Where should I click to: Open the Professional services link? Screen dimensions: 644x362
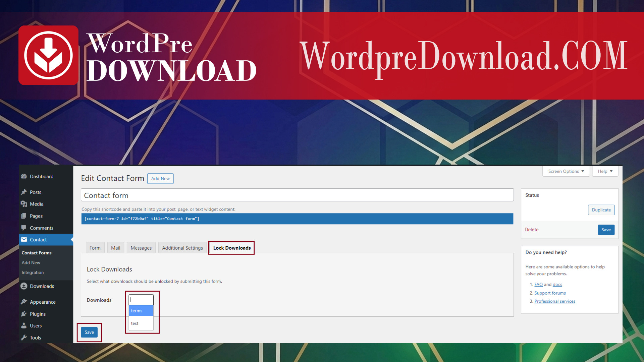pyautogui.click(x=555, y=301)
